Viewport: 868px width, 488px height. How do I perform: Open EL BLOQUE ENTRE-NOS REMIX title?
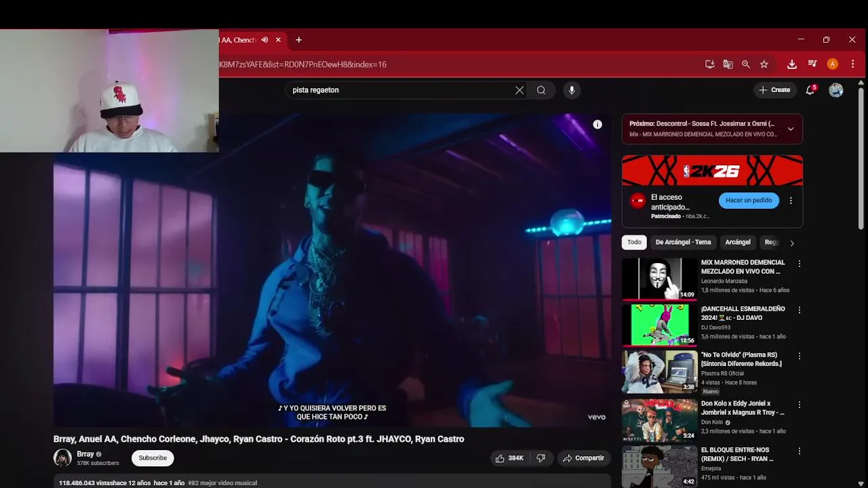coord(738,454)
